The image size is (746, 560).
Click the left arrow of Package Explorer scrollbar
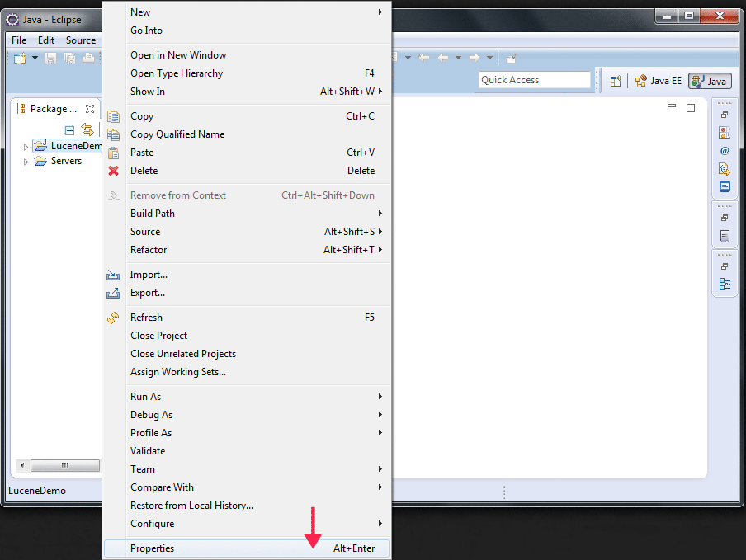[x=22, y=465]
